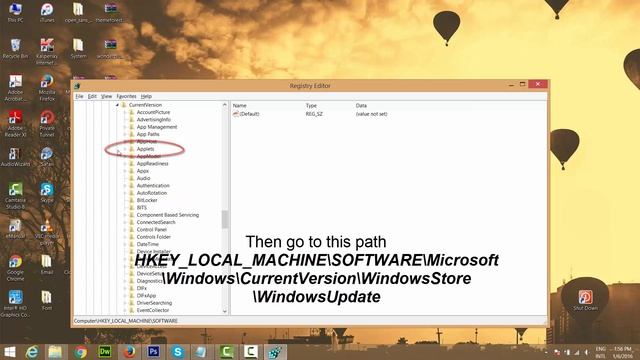Expand the DriverSearching key arrow
Screen dimensions: 640x360
[x=125, y=303]
